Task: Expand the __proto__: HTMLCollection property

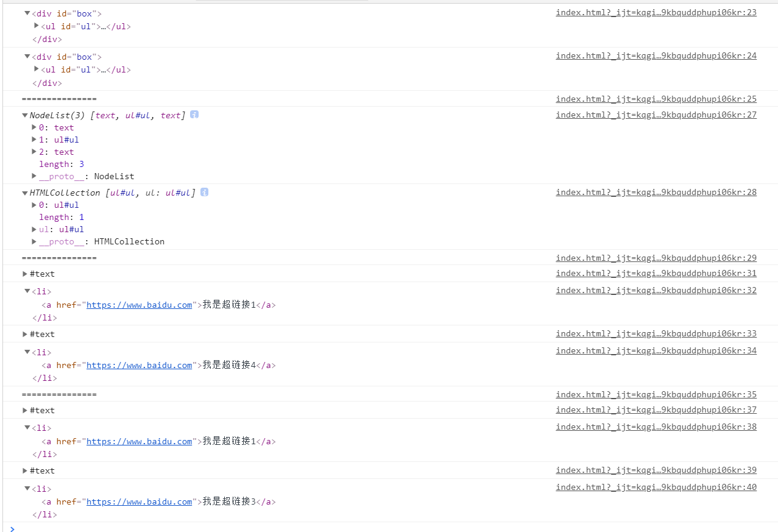Action: [x=34, y=241]
